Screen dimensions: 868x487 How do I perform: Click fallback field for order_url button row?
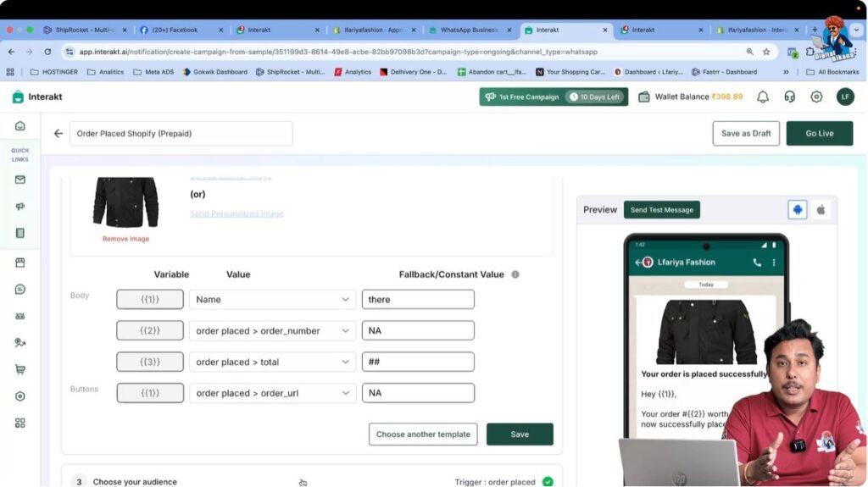[x=418, y=393]
